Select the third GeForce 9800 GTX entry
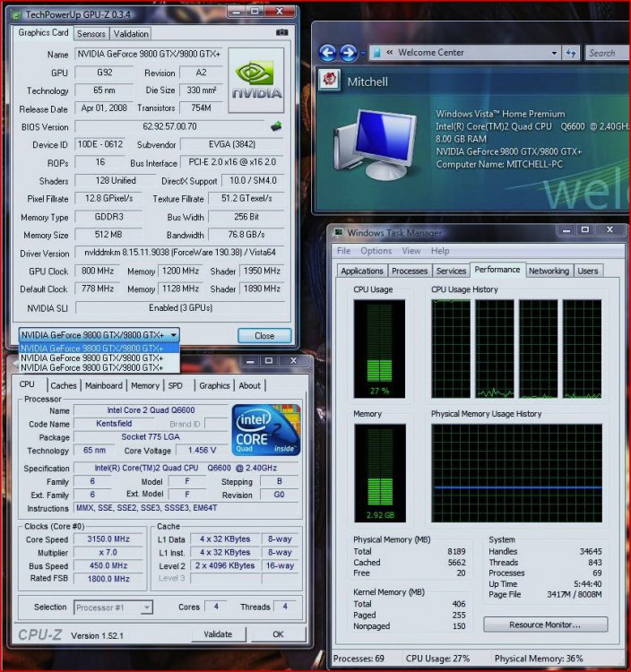This screenshot has height=672, width=631. [99, 367]
